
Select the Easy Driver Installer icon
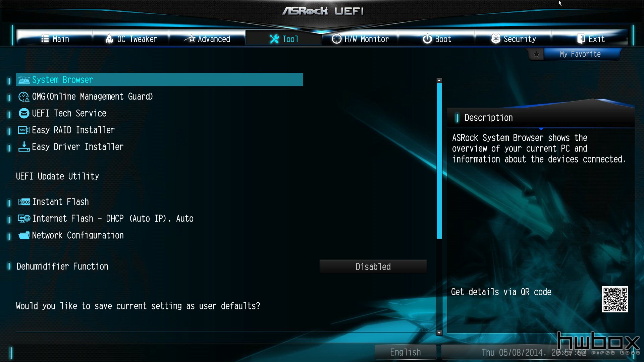click(24, 147)
